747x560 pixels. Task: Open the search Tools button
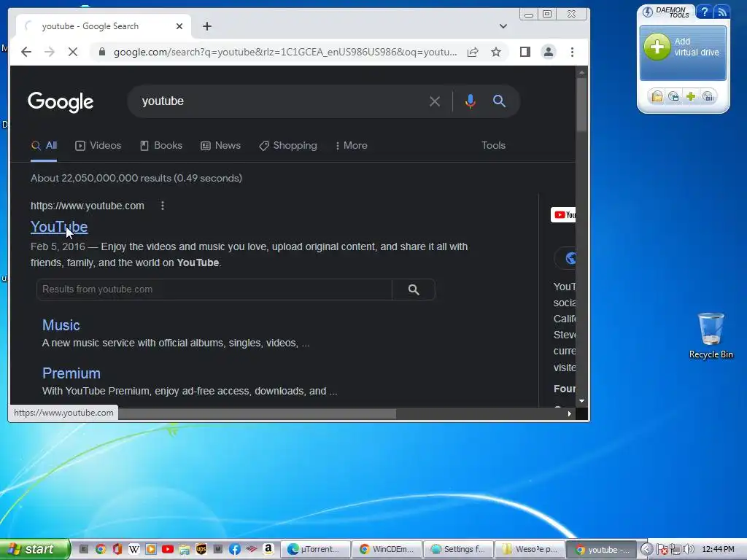(493, 146)
